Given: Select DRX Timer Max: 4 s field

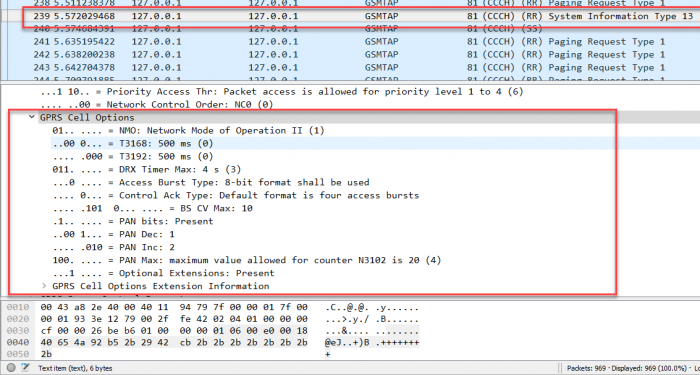Looking at the screenshot, I should click(x=147, y=170).
